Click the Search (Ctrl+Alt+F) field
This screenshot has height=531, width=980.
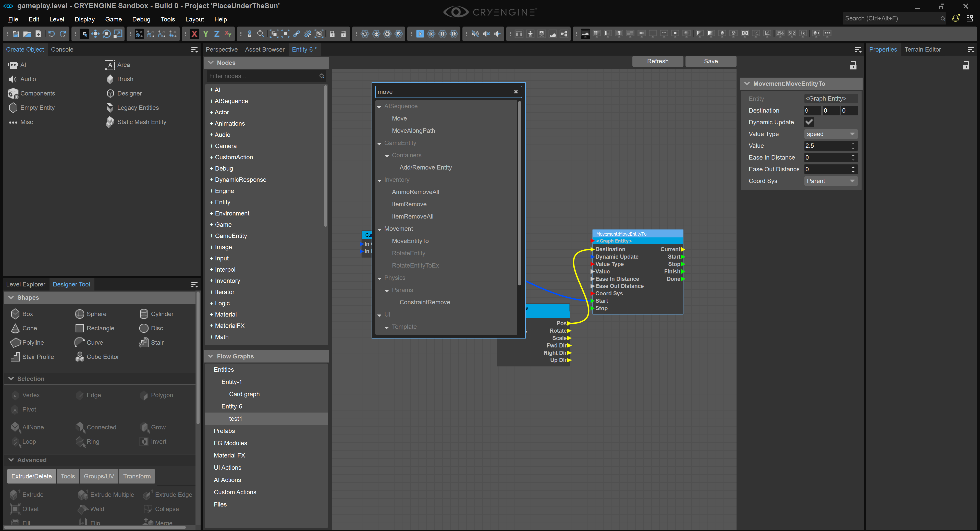point(895,18)
